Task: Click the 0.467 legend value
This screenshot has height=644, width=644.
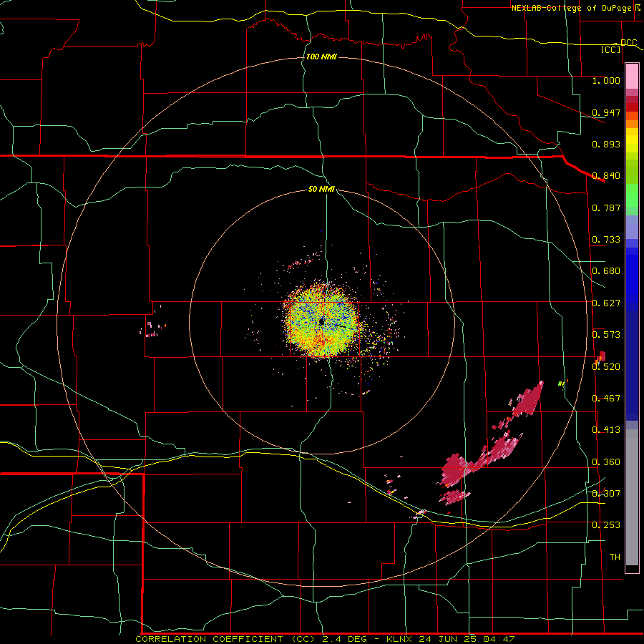Action: (606, 399)
